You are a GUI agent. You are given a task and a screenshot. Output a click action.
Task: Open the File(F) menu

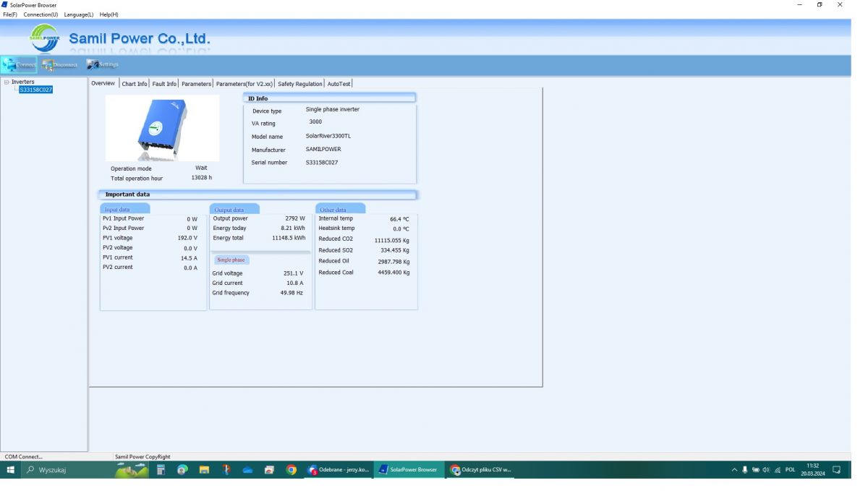pos(10,14)
